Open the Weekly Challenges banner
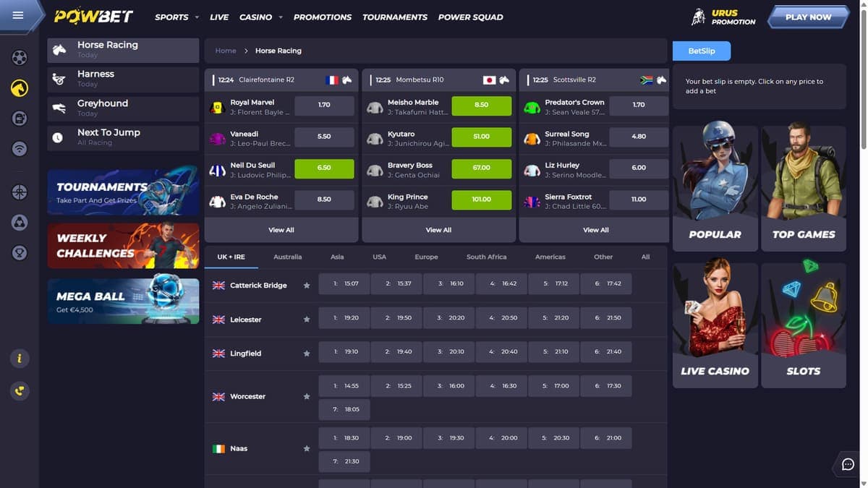This screenshot has width=868, height=488. [x=123, y=246]
